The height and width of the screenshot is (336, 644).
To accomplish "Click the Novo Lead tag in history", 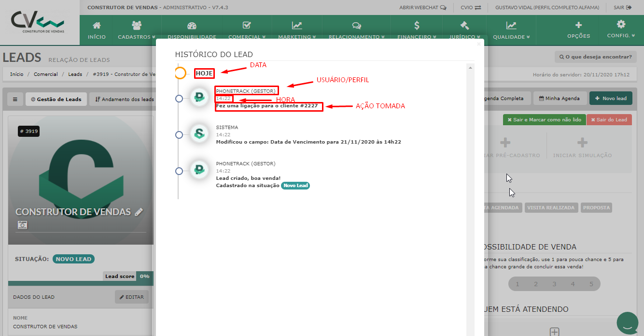I will (295, 186).
